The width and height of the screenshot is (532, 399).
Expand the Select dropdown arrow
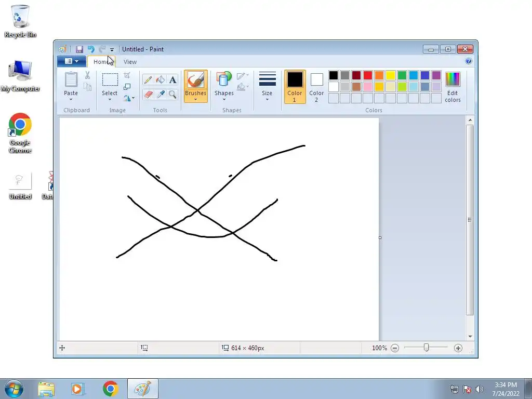(110, 99)
